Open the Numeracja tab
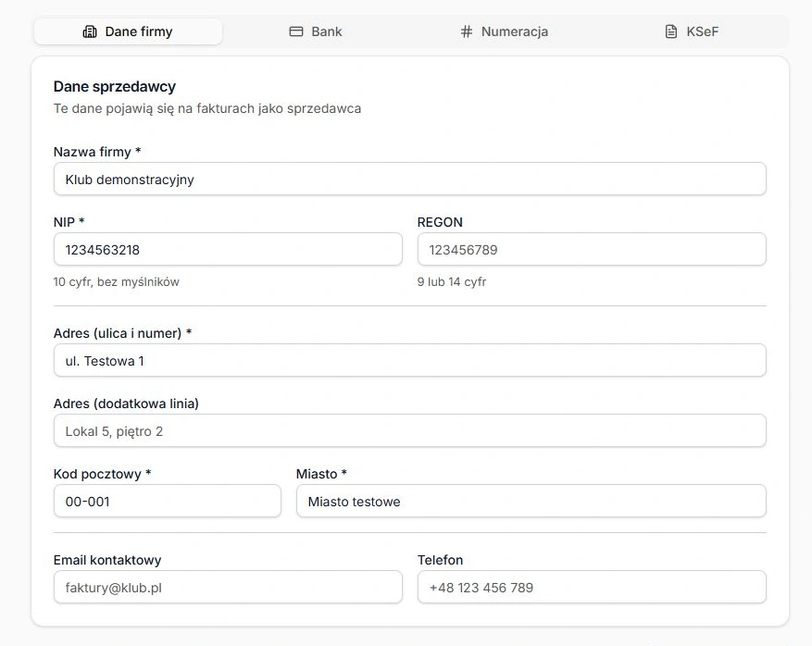Image resolution: width=812 pixels, height=646 pixels. click(x=504, y=31)
